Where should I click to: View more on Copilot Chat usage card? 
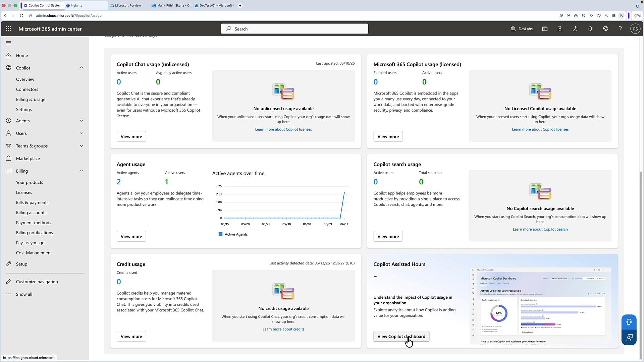tap(131, 136)
